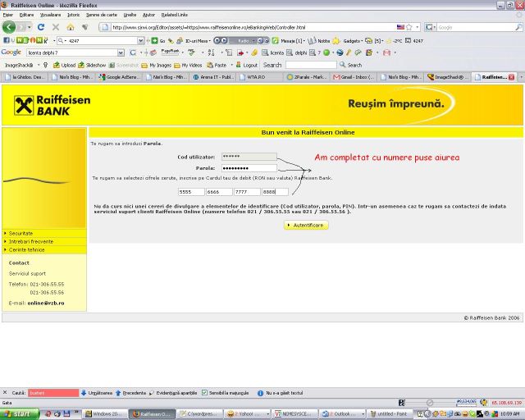Open Securitate link in sidebar
525x420 pixels.
click(21, 233)
